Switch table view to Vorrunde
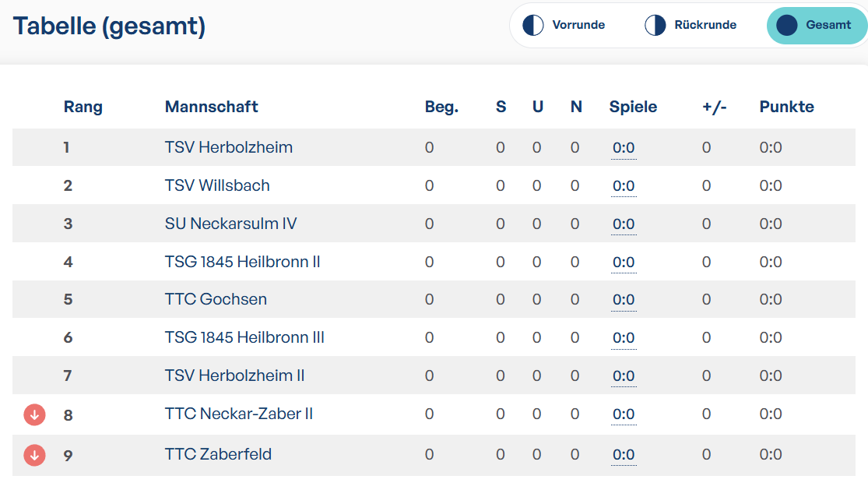The height and width of the screenshot is (490, 868). click(564, 26)
